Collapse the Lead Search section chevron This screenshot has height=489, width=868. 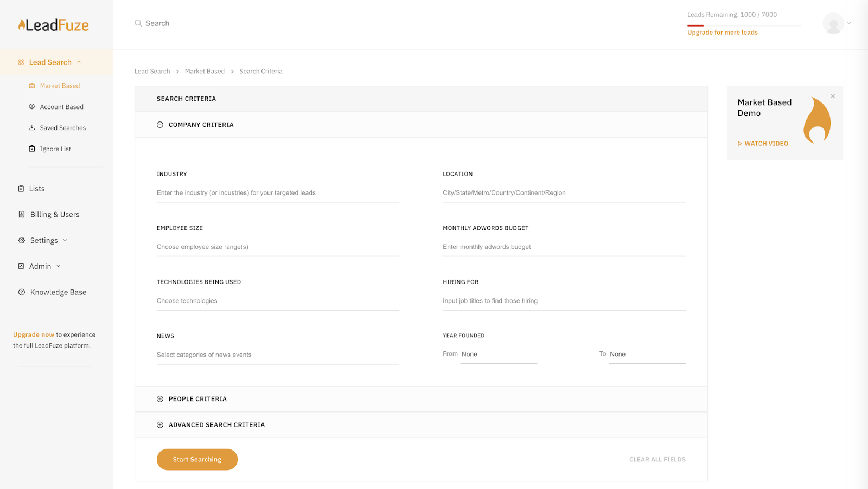tap(80, 62)
